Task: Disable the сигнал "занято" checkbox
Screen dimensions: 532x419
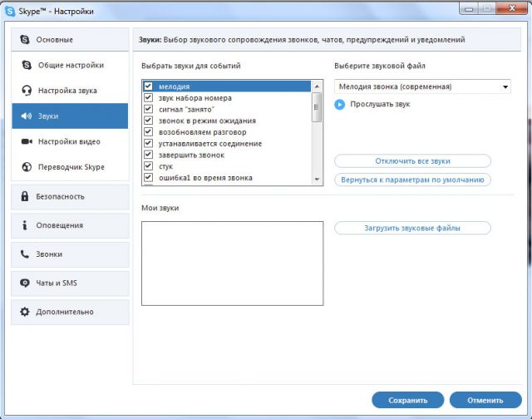Action: (x=148, y=109)
